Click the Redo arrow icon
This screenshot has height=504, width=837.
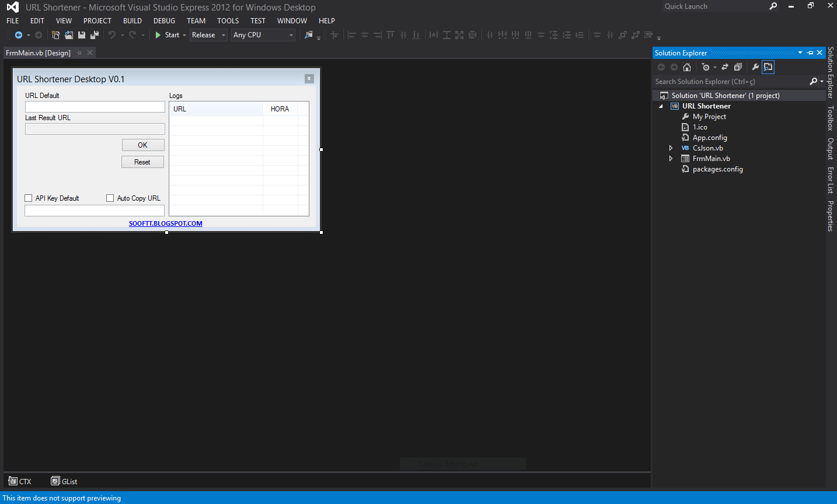coord(132,35)
